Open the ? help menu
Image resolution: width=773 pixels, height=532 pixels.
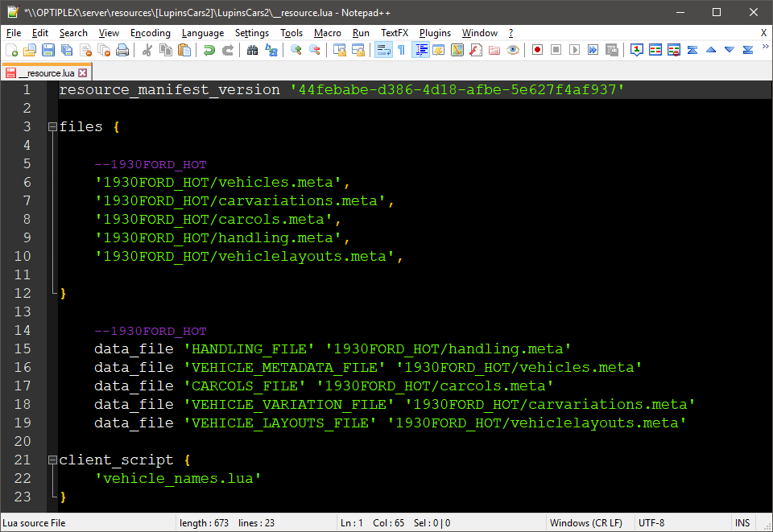(x=511, y=33)
